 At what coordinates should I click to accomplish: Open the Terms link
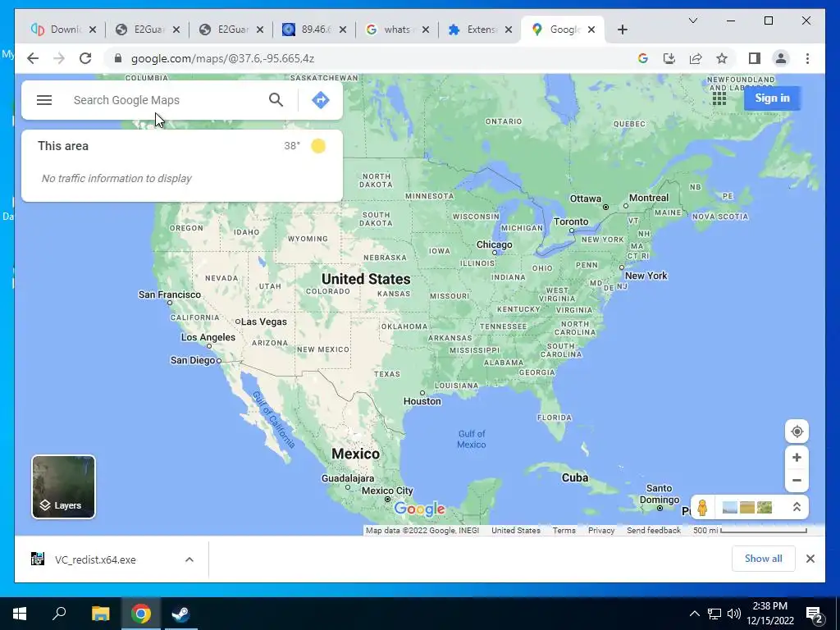[x=564, y=531]
